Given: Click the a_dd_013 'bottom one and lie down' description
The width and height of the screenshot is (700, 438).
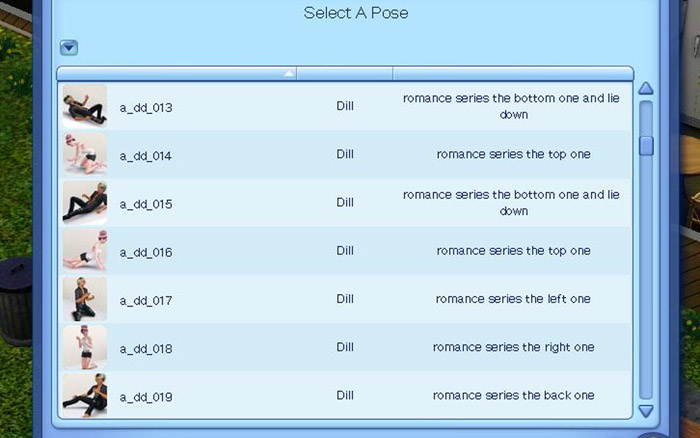Looking at the screenshot, I should pyautogui.click(x=512, y=106).
